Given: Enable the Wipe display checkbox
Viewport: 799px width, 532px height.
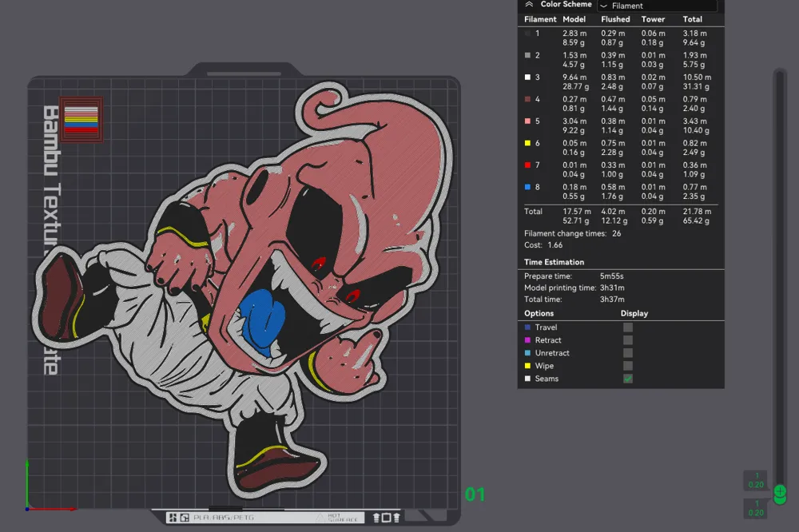Looking at the screenshot, I should click(x=628, y=366).
